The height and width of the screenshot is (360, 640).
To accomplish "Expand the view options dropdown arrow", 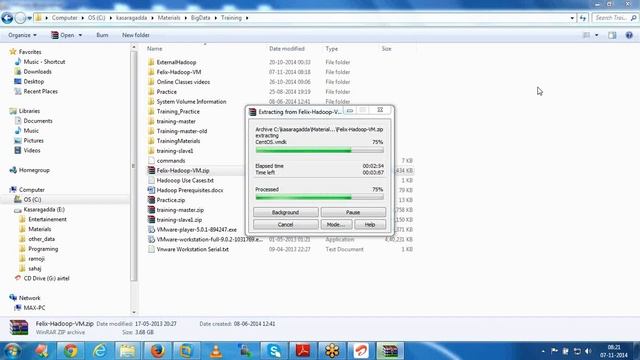I will point(597,35).
